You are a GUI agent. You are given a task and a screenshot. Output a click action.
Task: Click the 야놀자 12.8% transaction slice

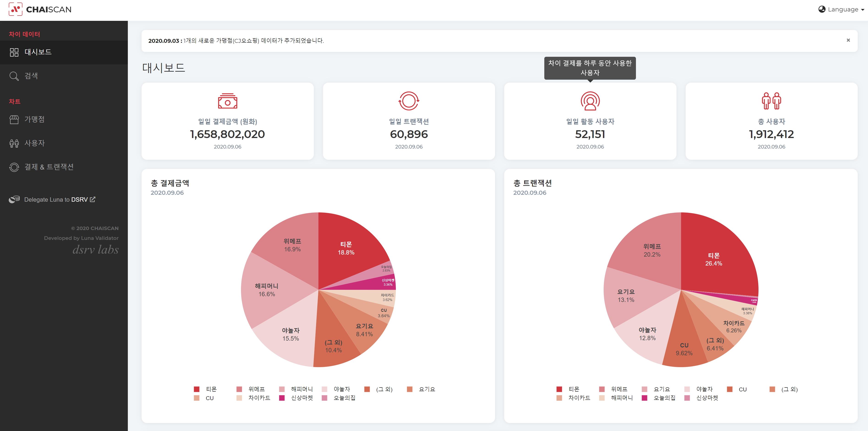pyautogui.click(x=647, y=334)
